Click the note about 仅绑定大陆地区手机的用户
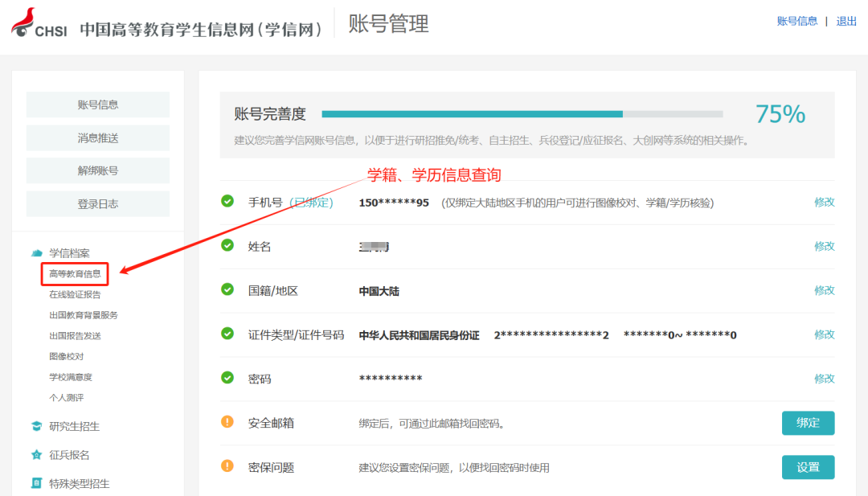Screen dimensions: 868x496 577,203
